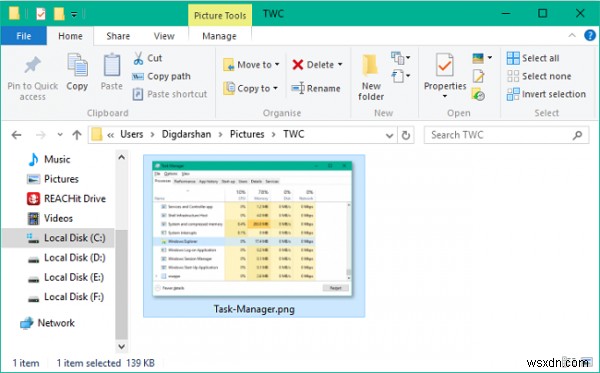Click the Invert selection icon
Screen dimensions: 600x373
point(513,94)
